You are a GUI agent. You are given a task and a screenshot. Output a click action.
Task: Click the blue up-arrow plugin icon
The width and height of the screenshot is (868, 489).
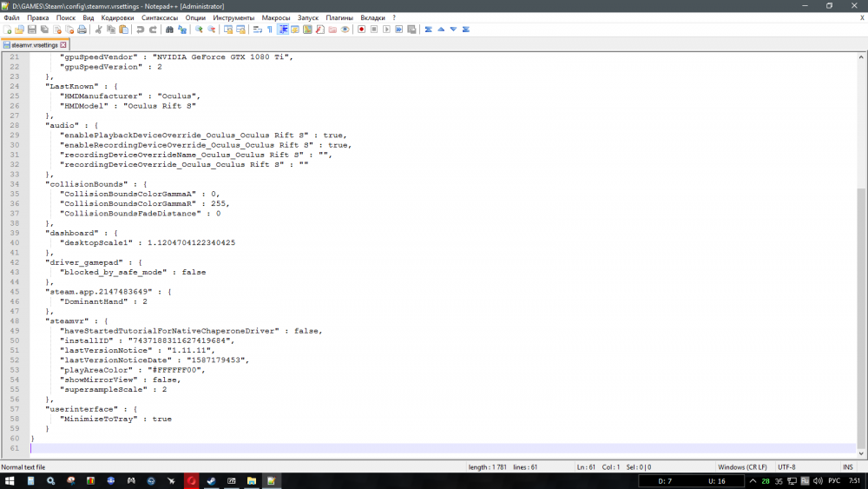point(441,30)
